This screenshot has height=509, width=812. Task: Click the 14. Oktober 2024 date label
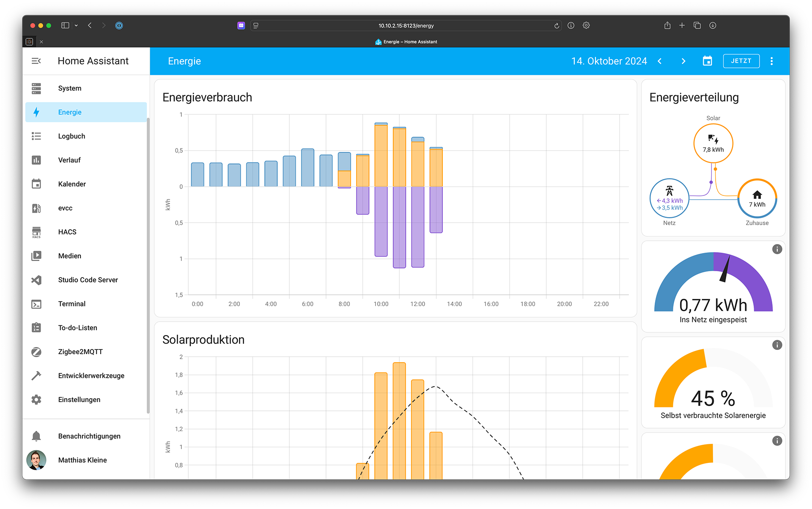[x=609, y=61]
